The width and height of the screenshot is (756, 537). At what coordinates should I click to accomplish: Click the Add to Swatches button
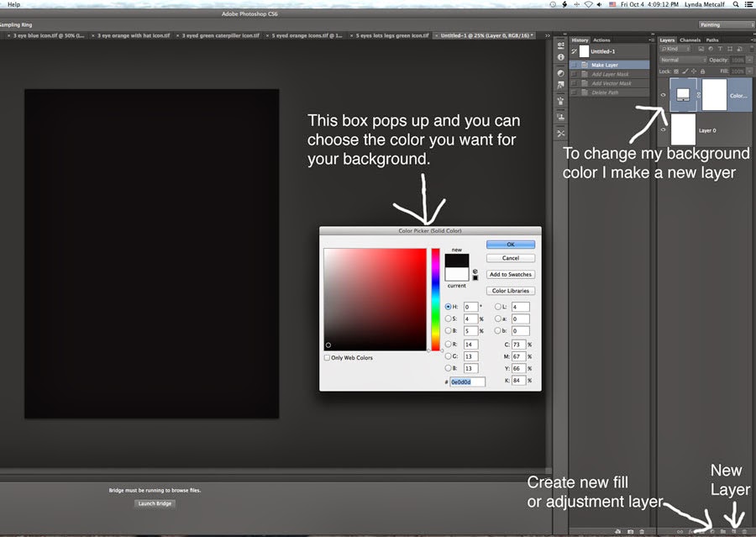[x=511, y=275]
